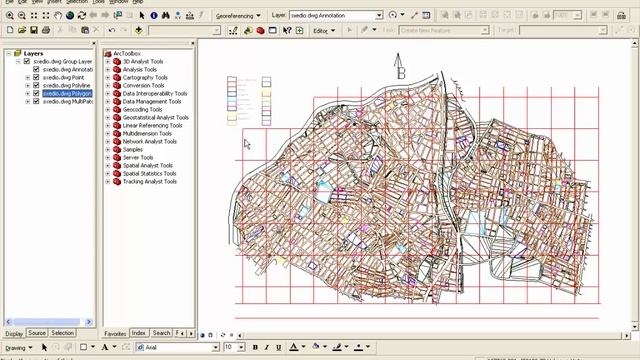Open the Find binoculars tool
This screenshot has width=640, height=360.
pyautogui.click(x=166, y=16)
